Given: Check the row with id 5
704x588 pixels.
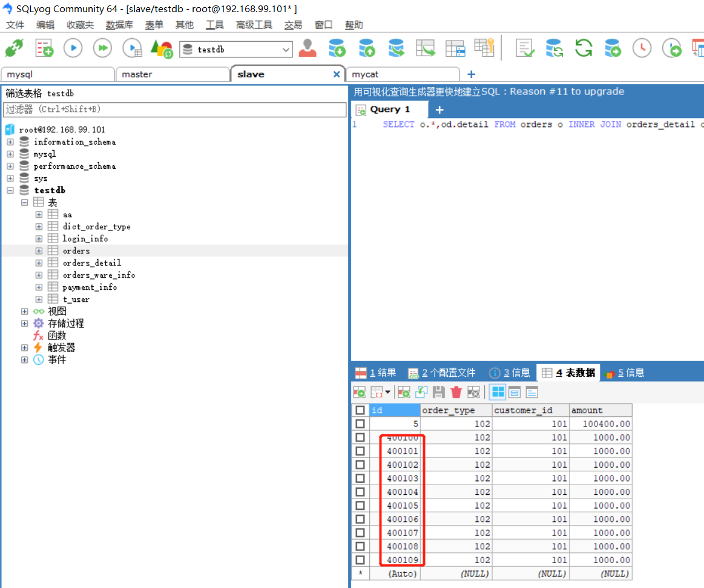Looking at the screenshot, I should [x=360, y=423].
